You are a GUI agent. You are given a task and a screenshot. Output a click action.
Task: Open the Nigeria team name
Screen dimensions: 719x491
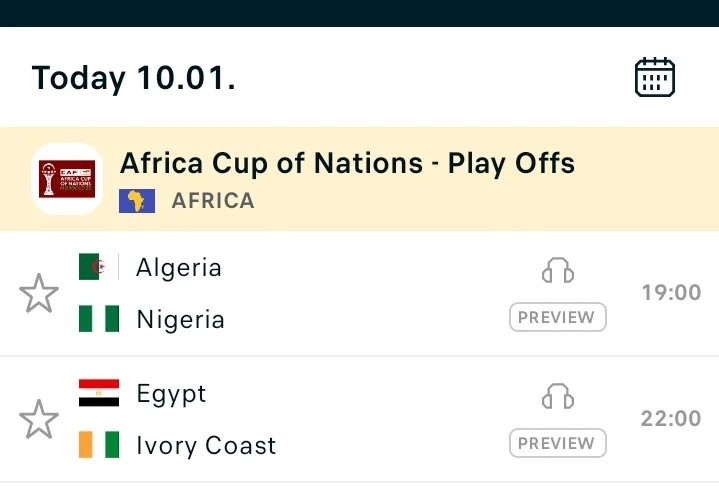(180, 319)
